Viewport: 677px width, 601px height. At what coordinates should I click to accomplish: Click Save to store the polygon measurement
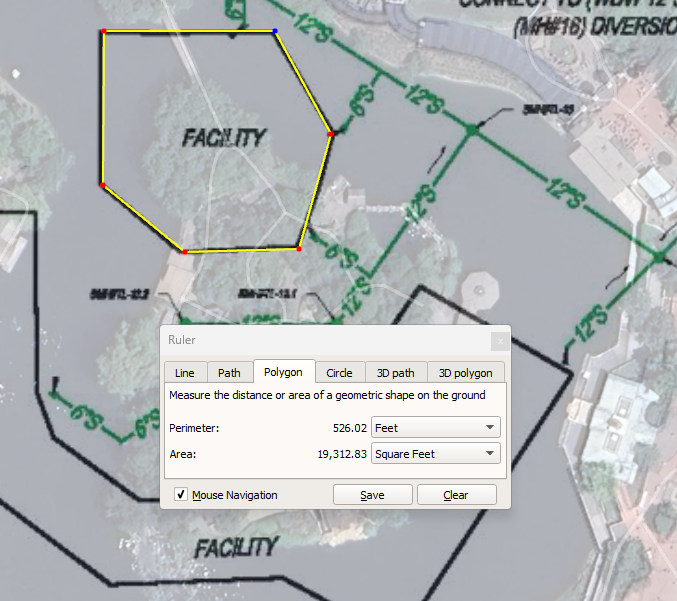[x=372, y=495]
